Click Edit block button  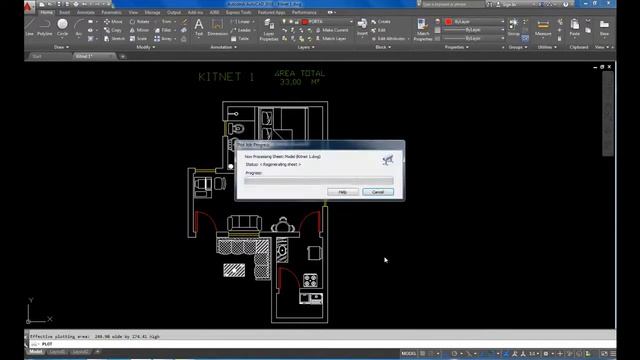(379, 30)
